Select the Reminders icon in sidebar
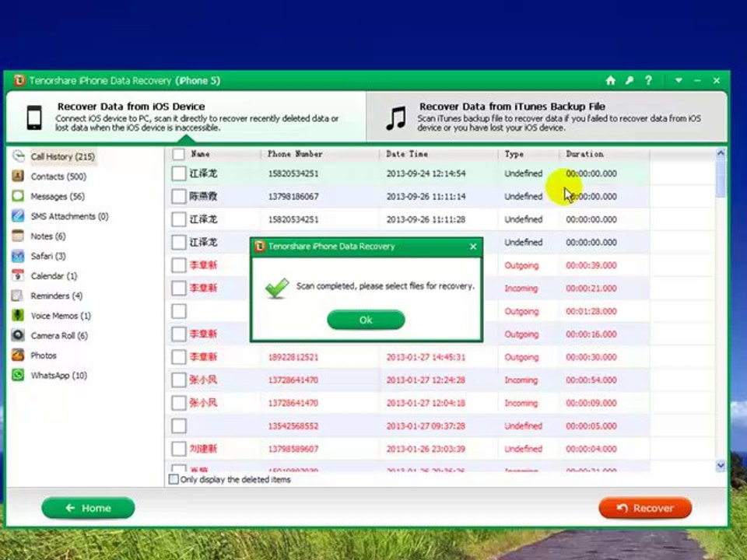This screenshot has height=560, width=747. tap(18, 296)
